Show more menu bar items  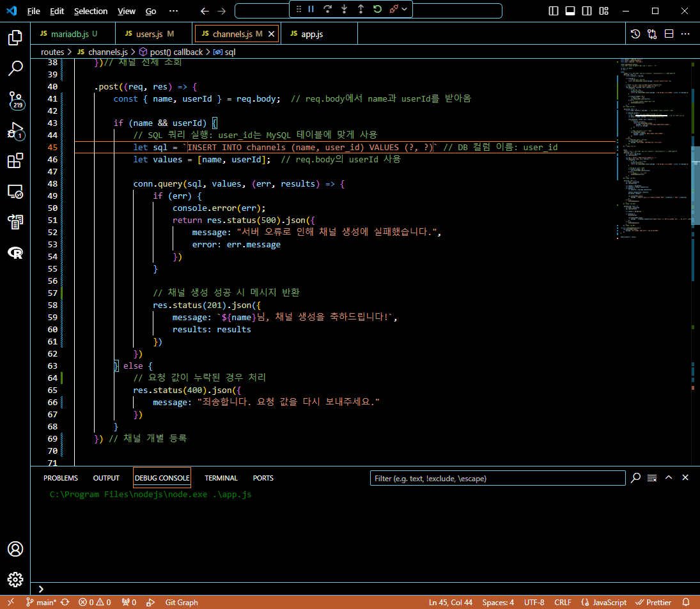coord(174,11)
